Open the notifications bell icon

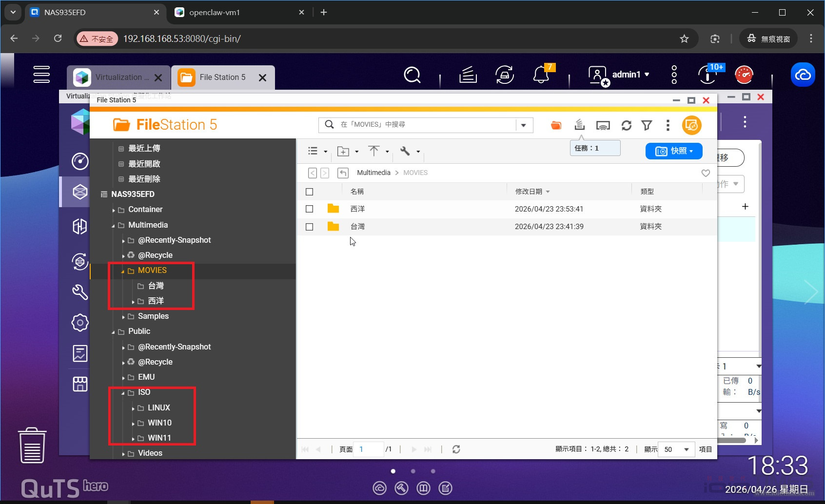[541, 75]
